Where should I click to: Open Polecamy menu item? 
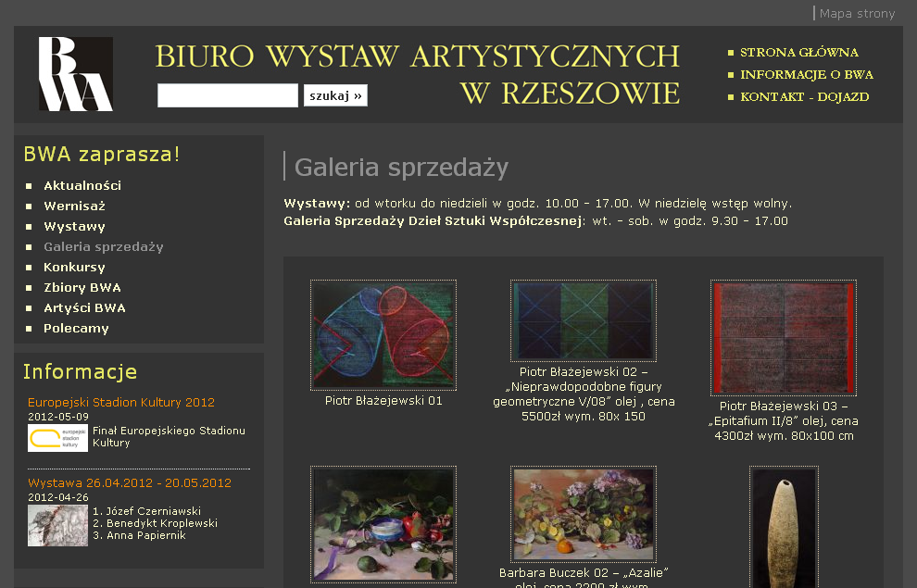tap(76, 329)
